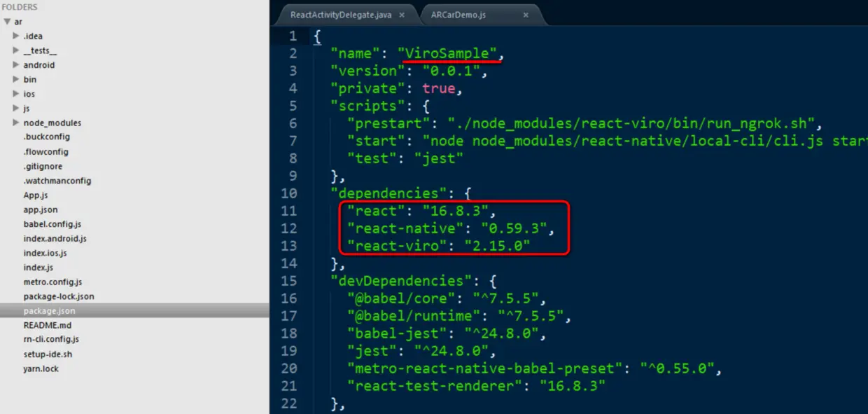Open .buckconfig file in sidebar
Image resolution: width=868 pixels, height=414 pixels.
[x=46, y=137]
